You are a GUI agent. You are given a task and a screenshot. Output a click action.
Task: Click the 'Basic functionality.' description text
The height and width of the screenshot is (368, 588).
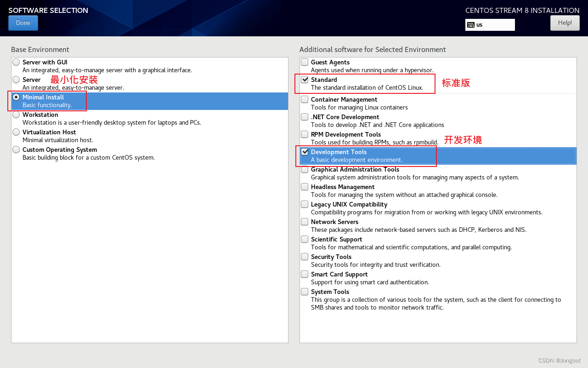point(47,105)
